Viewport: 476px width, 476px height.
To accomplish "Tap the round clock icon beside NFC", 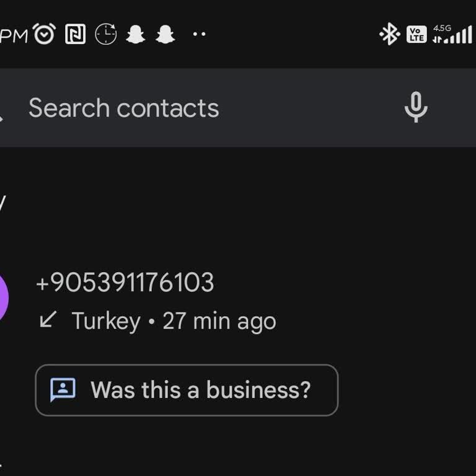I will pyautogui.click(x=105, y=34).
